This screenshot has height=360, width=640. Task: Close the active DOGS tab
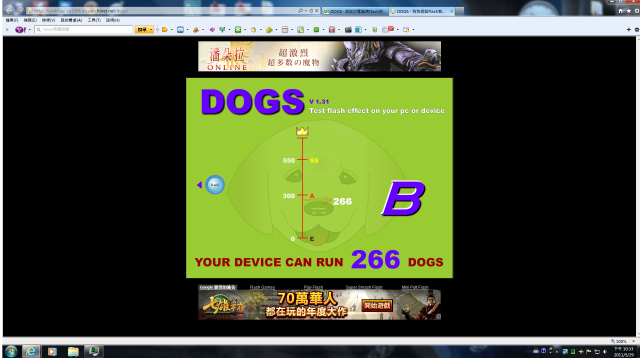tap(451, 11)
